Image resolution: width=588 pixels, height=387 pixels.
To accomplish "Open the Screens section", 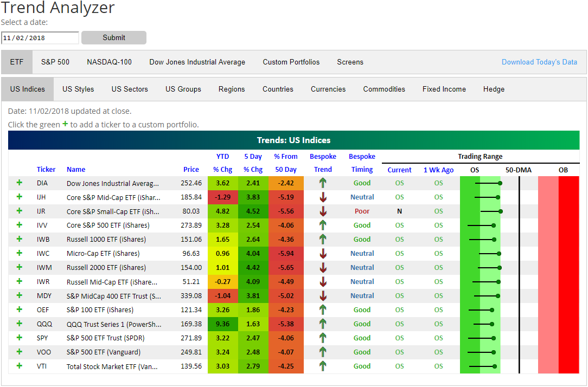I will (350, 62).
